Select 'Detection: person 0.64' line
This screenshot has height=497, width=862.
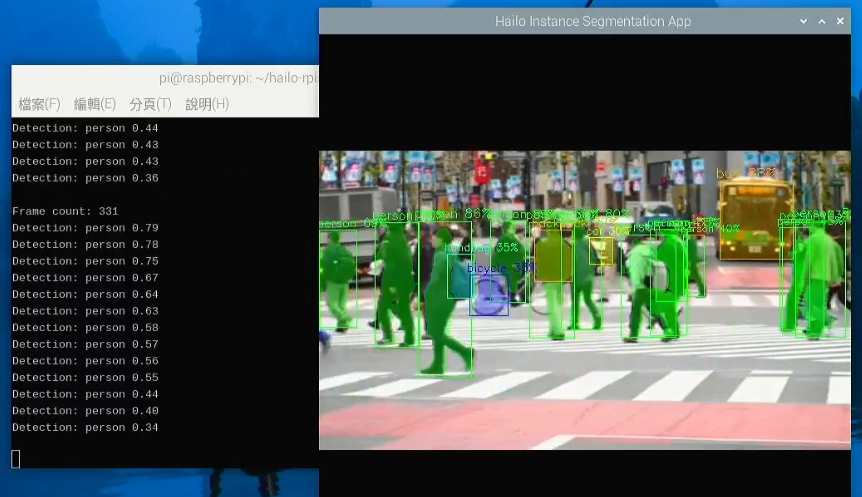(85, 294)
